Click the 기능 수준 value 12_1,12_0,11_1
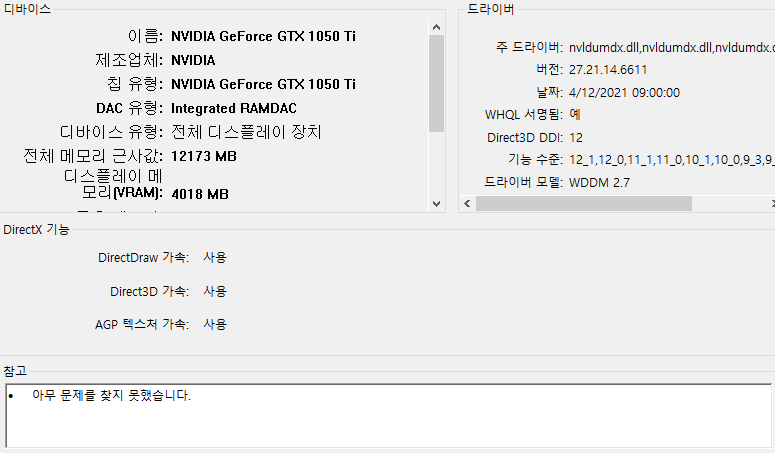This screenshot has height=453, width=775. (x=672, y=160)
